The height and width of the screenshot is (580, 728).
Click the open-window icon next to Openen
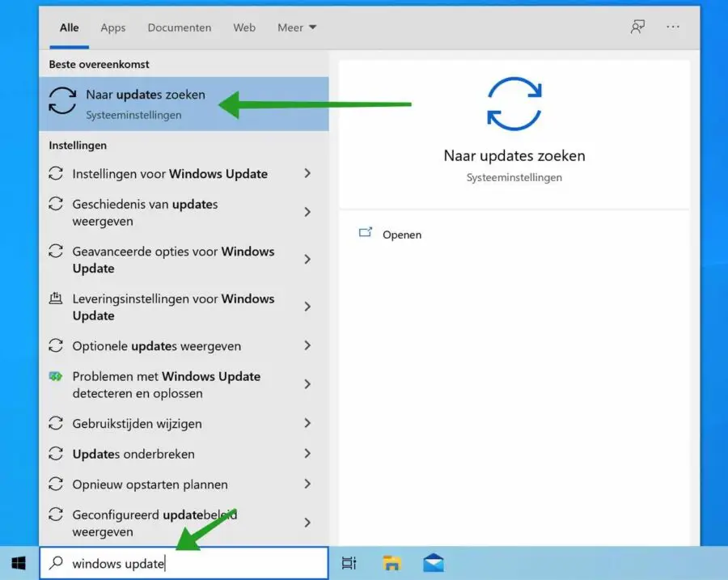[x=366, y=232]
